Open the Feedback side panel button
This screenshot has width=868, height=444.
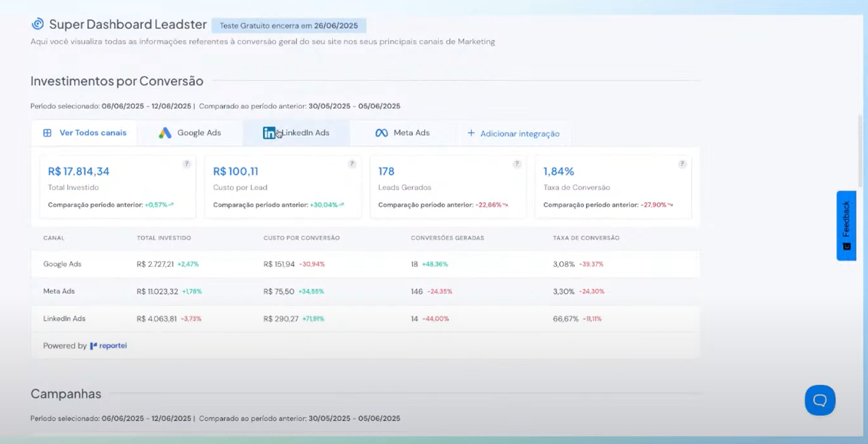point(846,225)
